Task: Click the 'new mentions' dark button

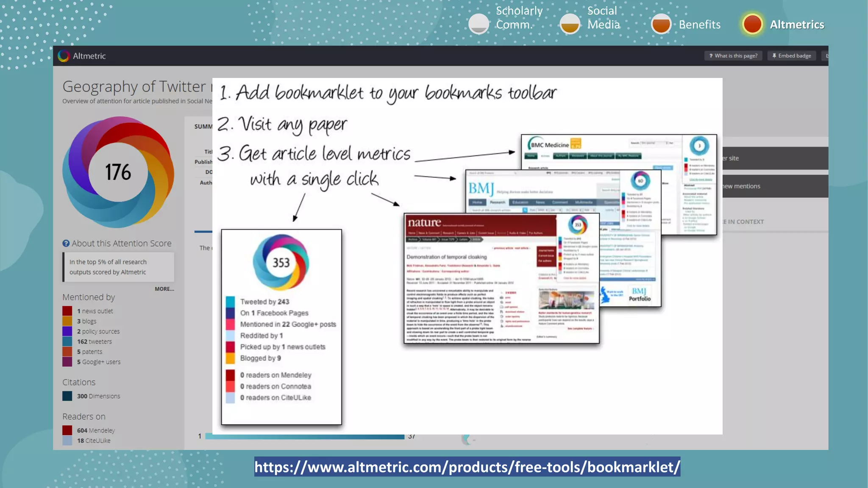Action: coord(775,186)
